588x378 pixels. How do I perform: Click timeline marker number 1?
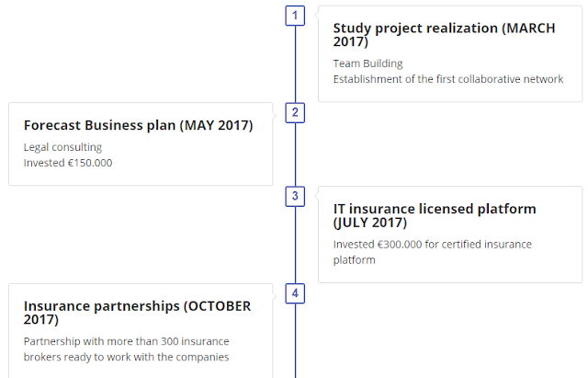click(295, 16)
